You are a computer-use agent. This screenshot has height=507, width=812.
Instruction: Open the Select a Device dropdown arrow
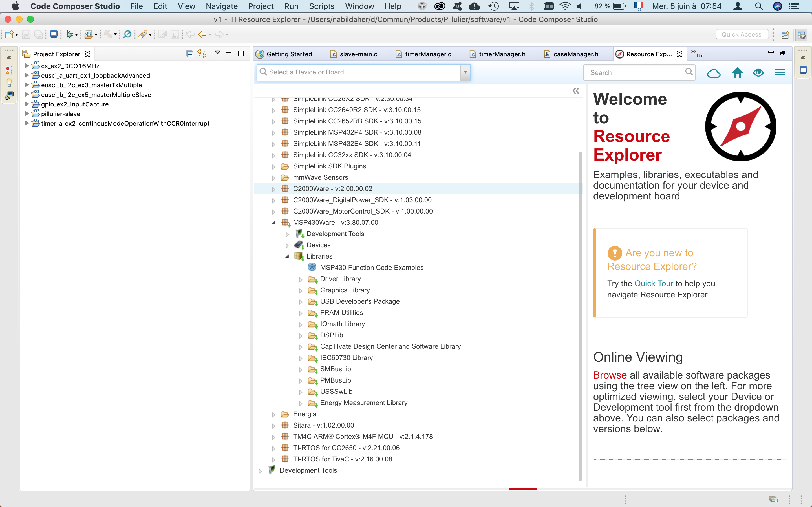pyautogui.click(x=465, y=72)
